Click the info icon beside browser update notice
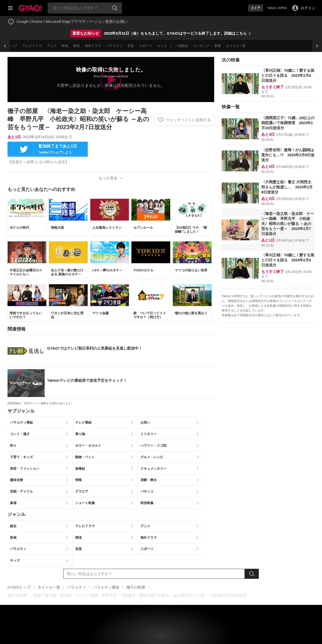 (x=11, y=22)
